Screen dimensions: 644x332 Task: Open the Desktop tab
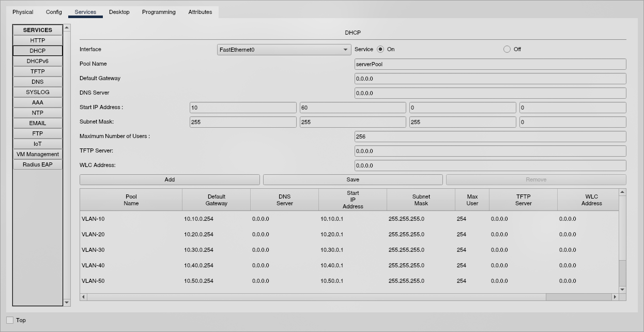click(x=119, y=12)
